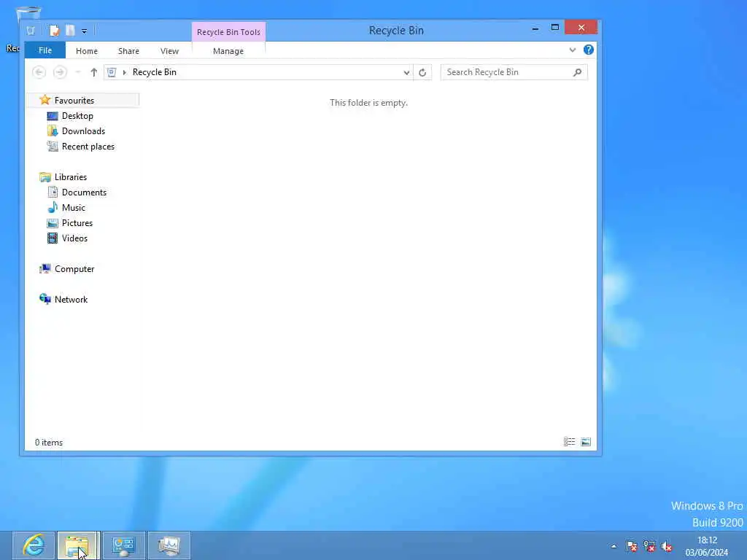Switch to Details view in status bar
Viewport: 747px width, 560px height.
tap(569, 442)
